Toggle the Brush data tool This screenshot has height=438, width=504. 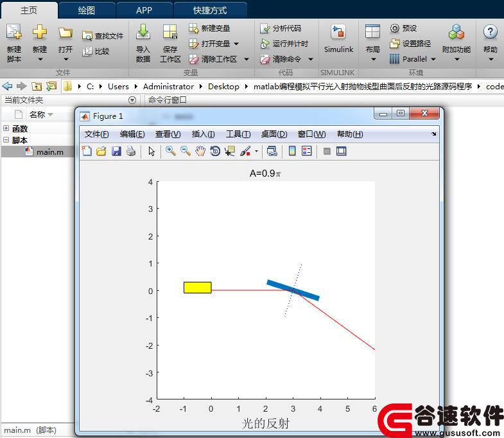[x=245, y=151]
